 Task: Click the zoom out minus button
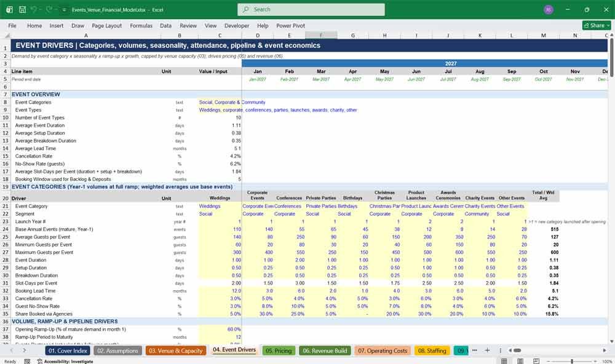click(549, 361)
